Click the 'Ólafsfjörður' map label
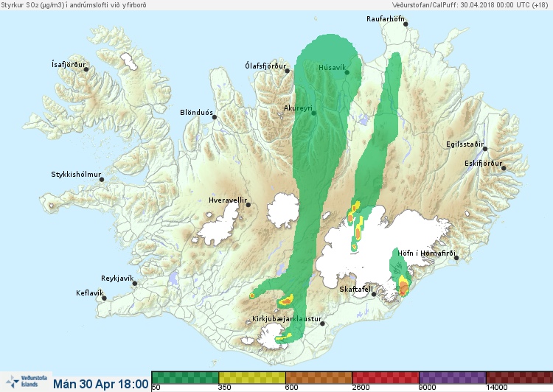 265,66
